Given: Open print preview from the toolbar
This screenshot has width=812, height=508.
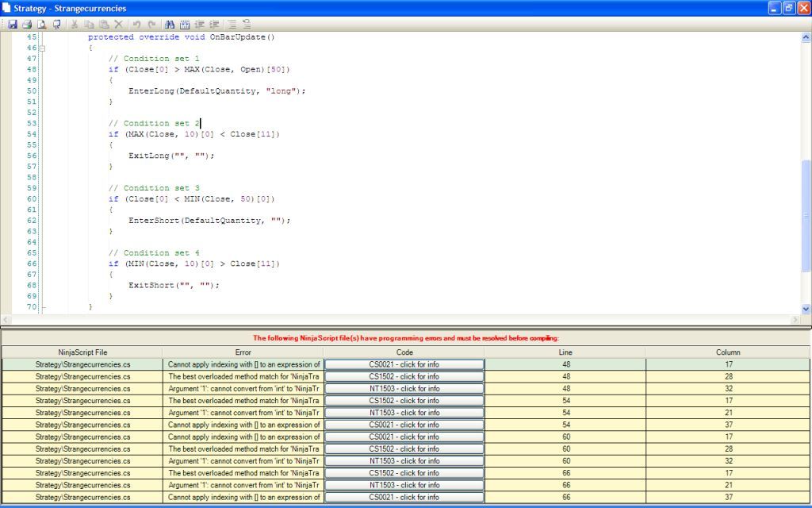Looking at the screenshot, I should pyautogui.click(x=42, y=24).
